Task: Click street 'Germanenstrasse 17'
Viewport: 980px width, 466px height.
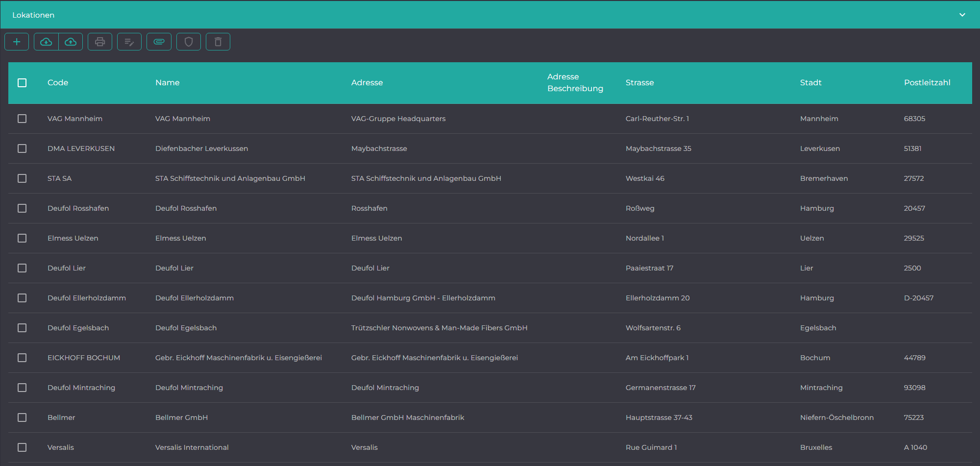Action: (661, 388)
